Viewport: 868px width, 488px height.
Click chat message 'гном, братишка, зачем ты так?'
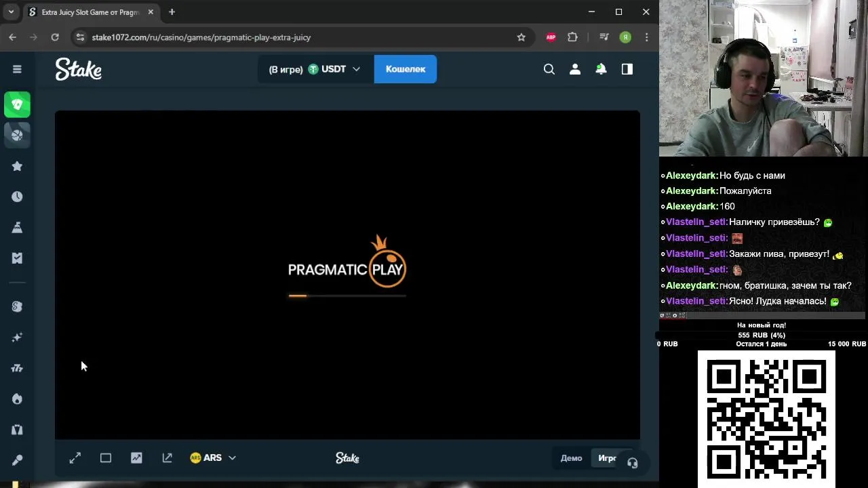point(785,285)
